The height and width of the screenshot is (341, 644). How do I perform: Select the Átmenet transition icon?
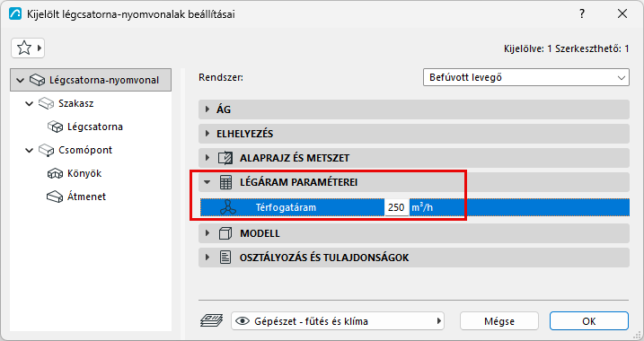[55, 197]
